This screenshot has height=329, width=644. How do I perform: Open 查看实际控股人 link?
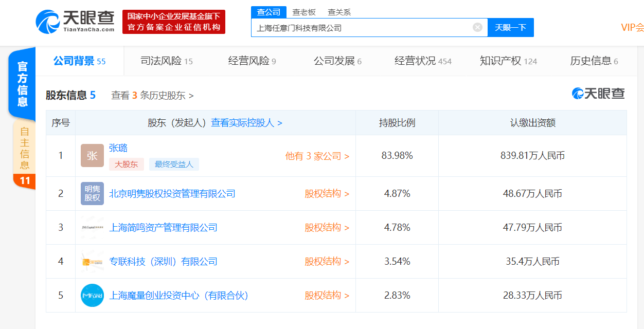[x=246, y=123]
